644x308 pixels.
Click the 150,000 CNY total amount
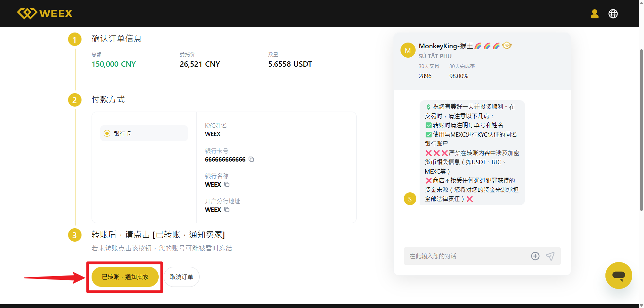[114, 64]
